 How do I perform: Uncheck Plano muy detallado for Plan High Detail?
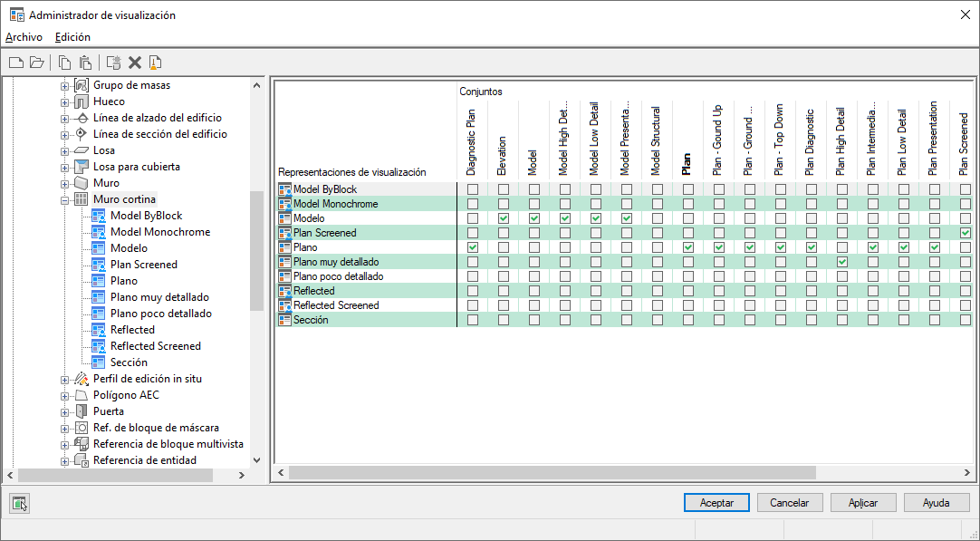click(x=841, y=261)
